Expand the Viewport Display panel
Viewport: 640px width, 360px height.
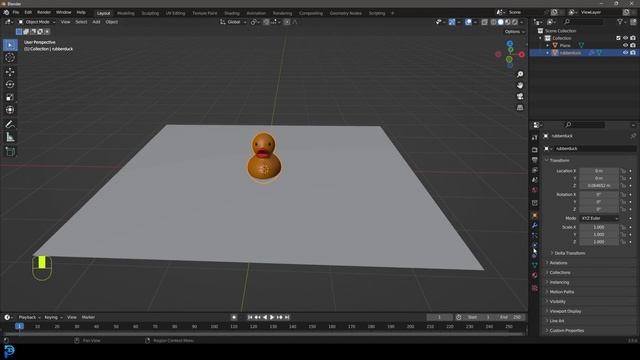click(565, 311)
